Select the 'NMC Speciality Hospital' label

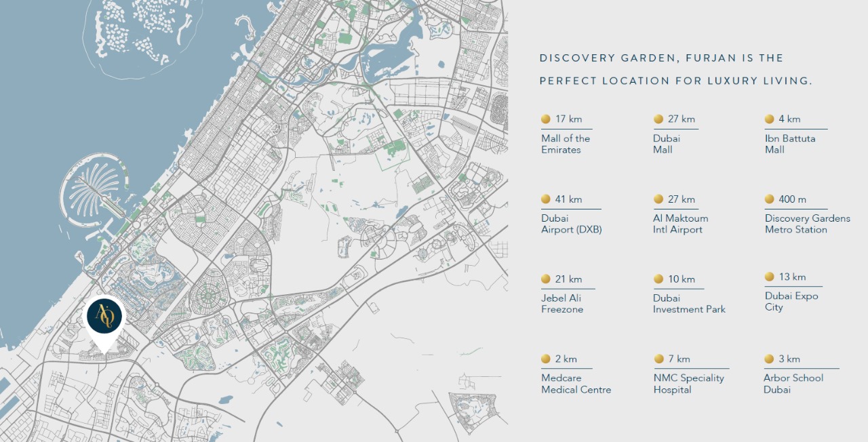click(689, 384)
